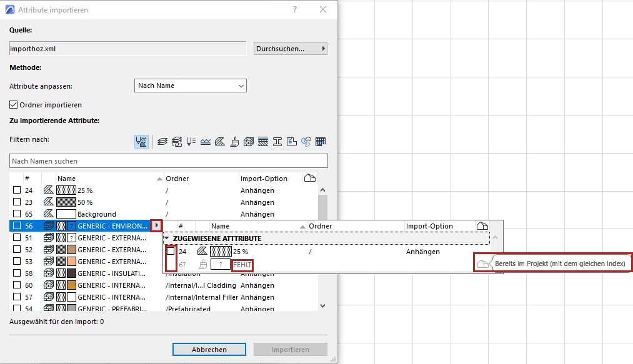Click the project status column icon in main list header

pos(310,178)
